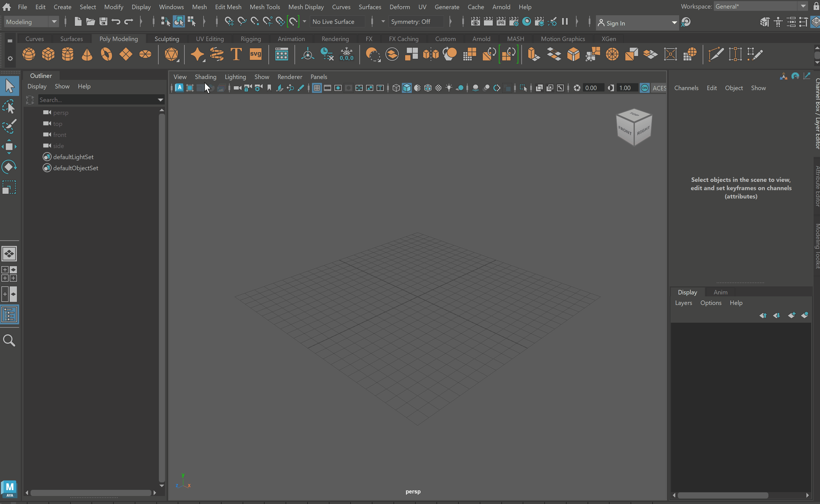Switch to the Anim tab in the layers panel
This screenshot has height=504, width=820.
point(720,292)
